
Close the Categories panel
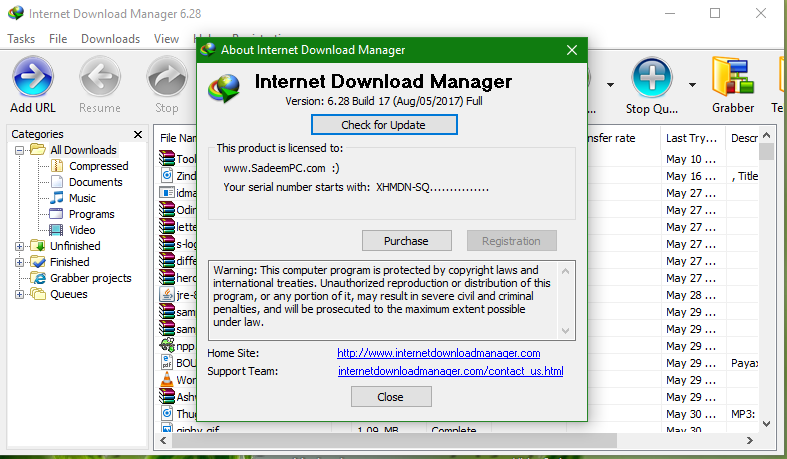pos(138,134)
